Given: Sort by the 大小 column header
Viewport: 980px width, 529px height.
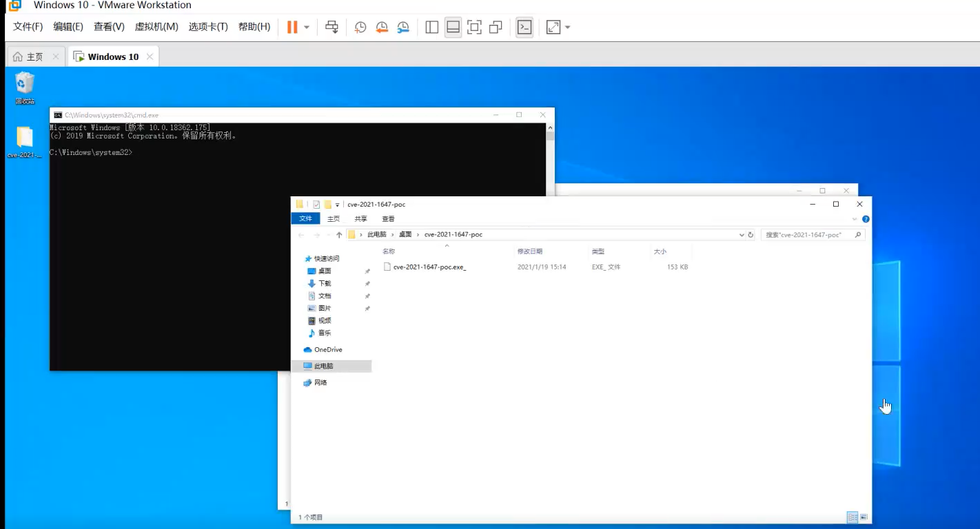Looking at the screenshot, I should (660, 252).
